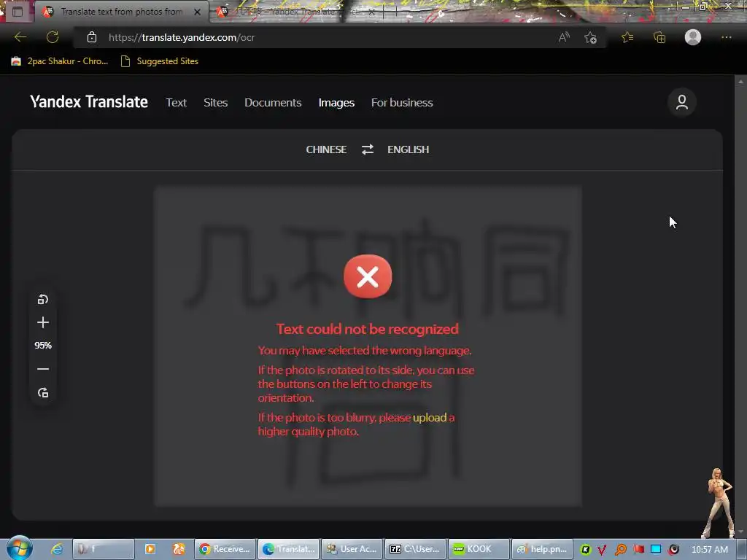Click the red V tray icon
The image size is (747, 560).
602,550
